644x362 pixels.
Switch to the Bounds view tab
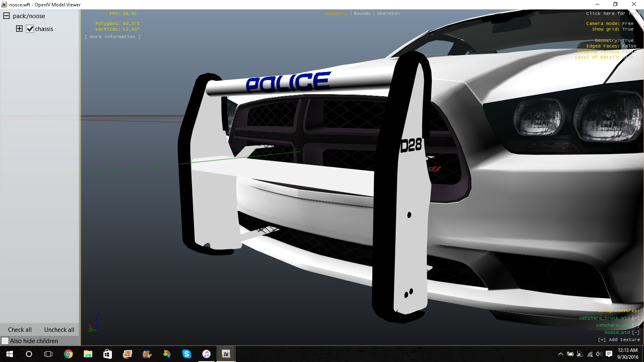point(362,14)
